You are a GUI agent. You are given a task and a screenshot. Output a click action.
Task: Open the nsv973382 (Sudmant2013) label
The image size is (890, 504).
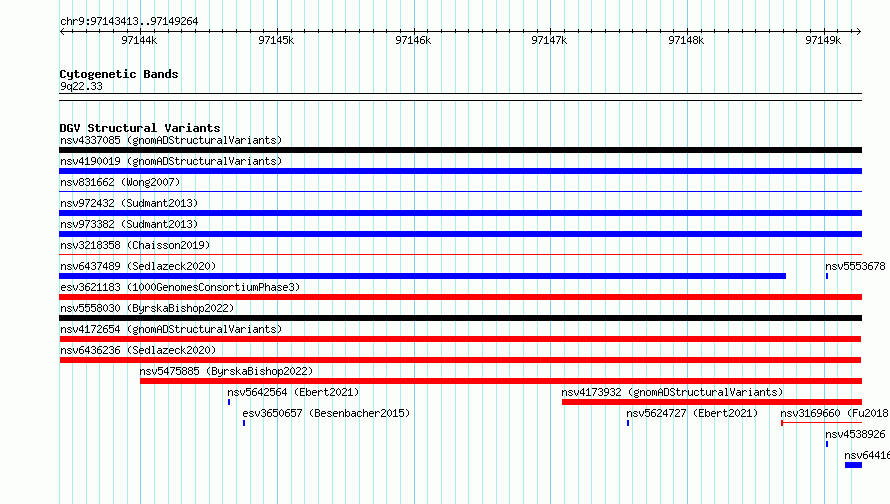tap(129, 224)
